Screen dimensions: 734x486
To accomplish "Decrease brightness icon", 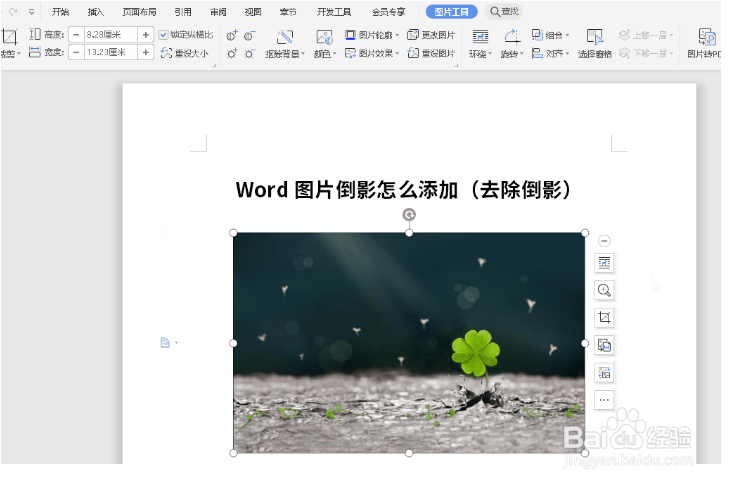I will pyautogui.click(x=250, y=54).
